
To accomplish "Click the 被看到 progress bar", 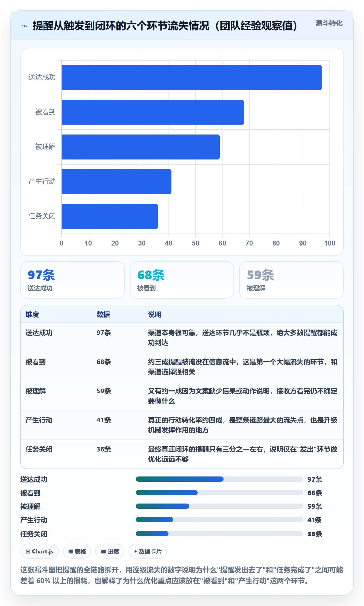I will (x=219, y=493).
